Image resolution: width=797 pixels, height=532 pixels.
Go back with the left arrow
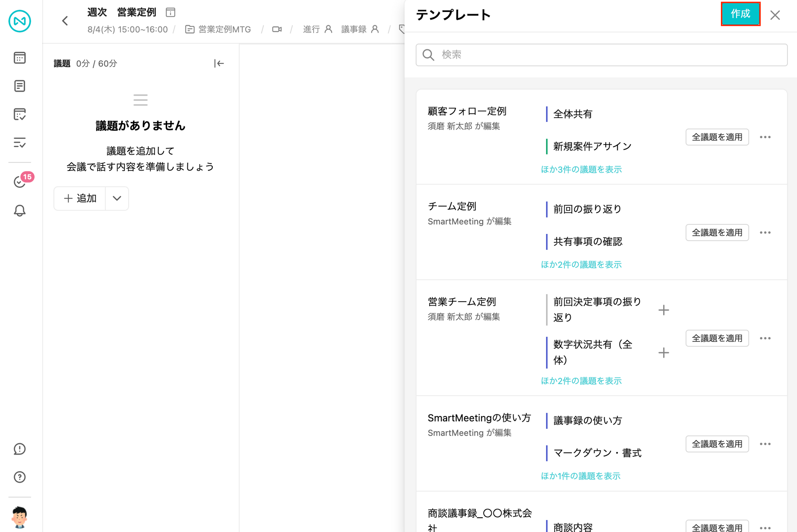click(x=65, y=21)
